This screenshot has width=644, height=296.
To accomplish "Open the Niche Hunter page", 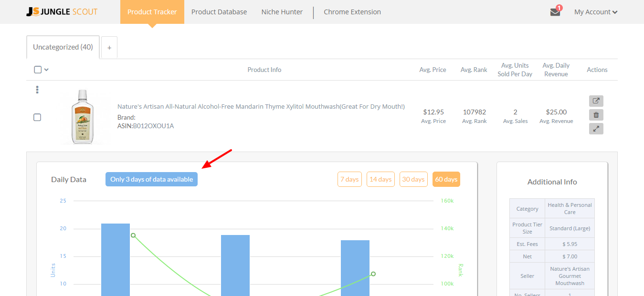I will (282, 12).
